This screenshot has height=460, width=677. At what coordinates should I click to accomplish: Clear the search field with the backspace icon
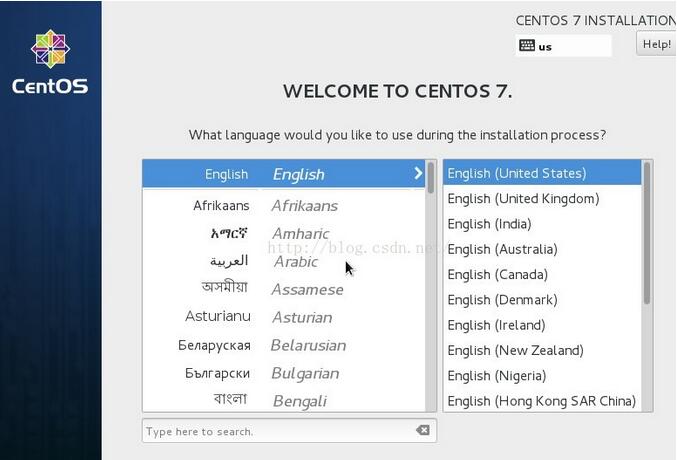pos(423,430)
